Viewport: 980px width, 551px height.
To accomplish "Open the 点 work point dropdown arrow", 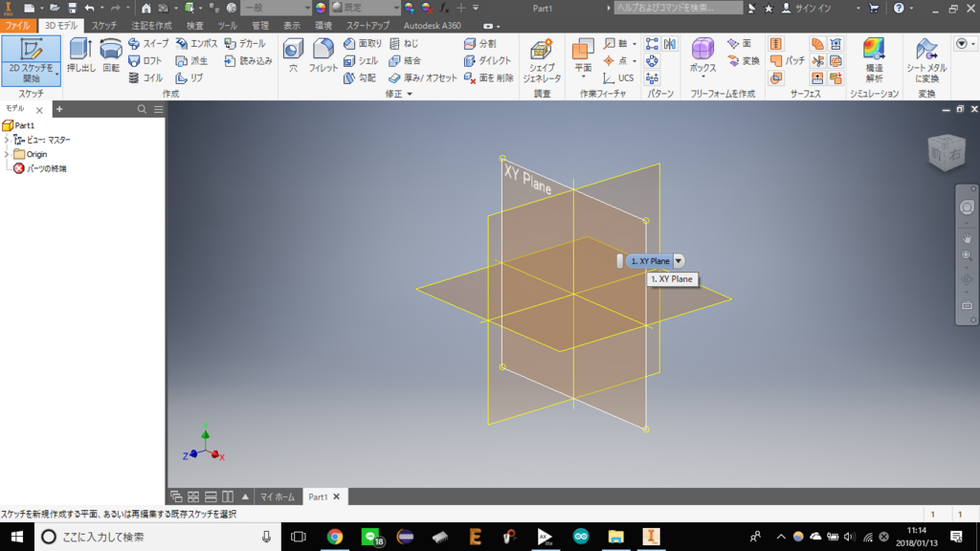I will (634, 60).
